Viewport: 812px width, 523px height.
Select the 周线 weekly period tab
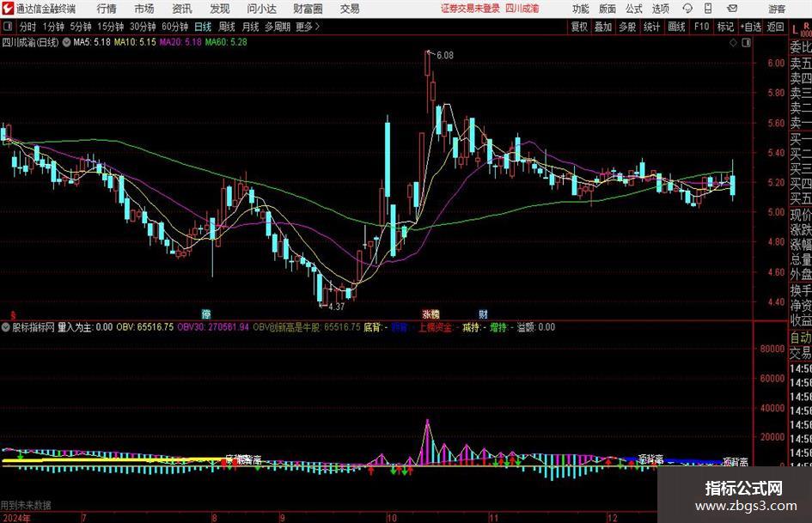click(x=226, y=27)
